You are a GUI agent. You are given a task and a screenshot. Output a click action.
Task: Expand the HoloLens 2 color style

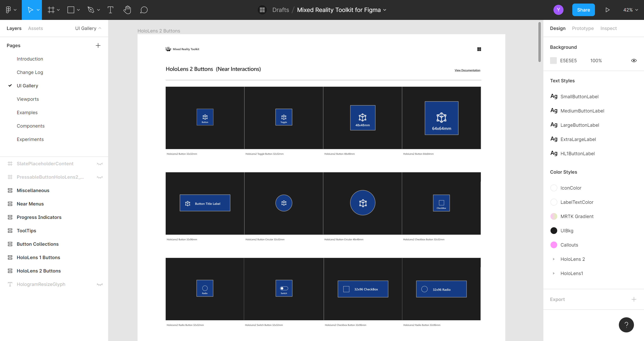pyautogui.click(x=554, y=259)
